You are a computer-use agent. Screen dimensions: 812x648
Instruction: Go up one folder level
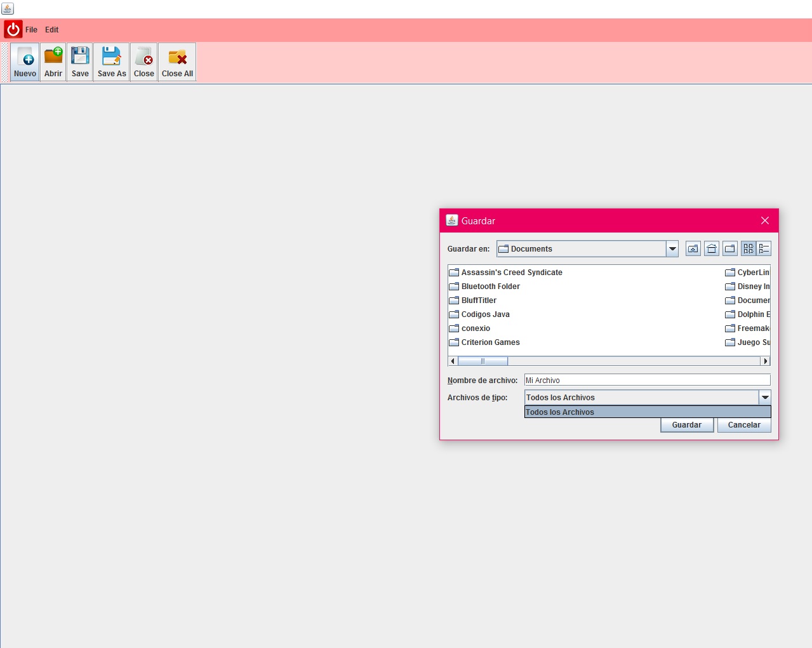(693, 249)
